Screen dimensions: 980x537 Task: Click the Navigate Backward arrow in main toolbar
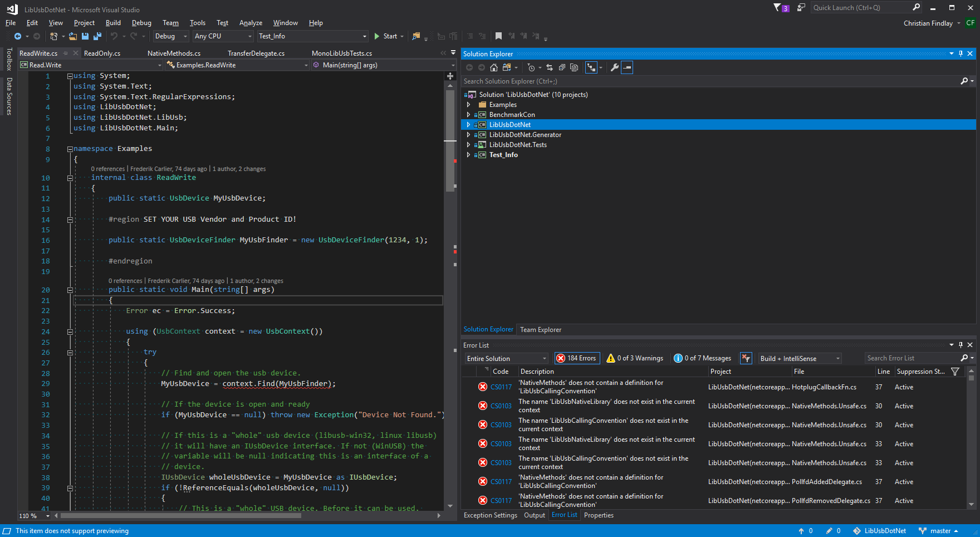pyautogui.click(x=18, y=36)
